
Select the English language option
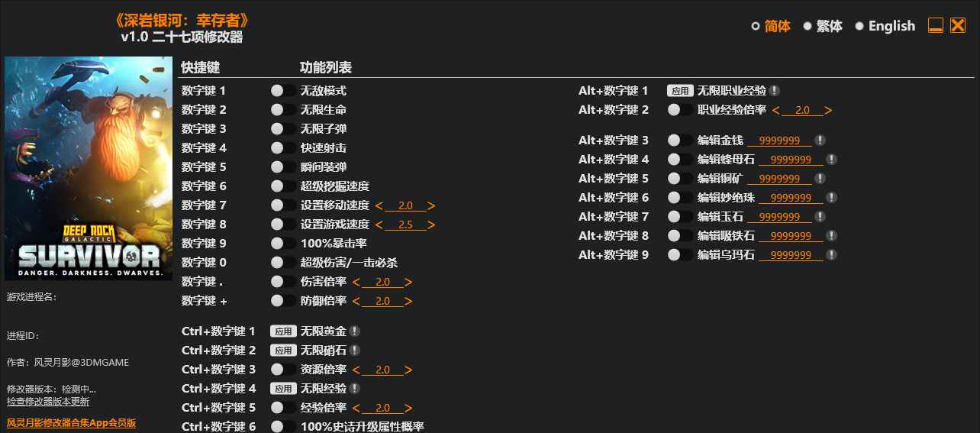coord(885,26)
